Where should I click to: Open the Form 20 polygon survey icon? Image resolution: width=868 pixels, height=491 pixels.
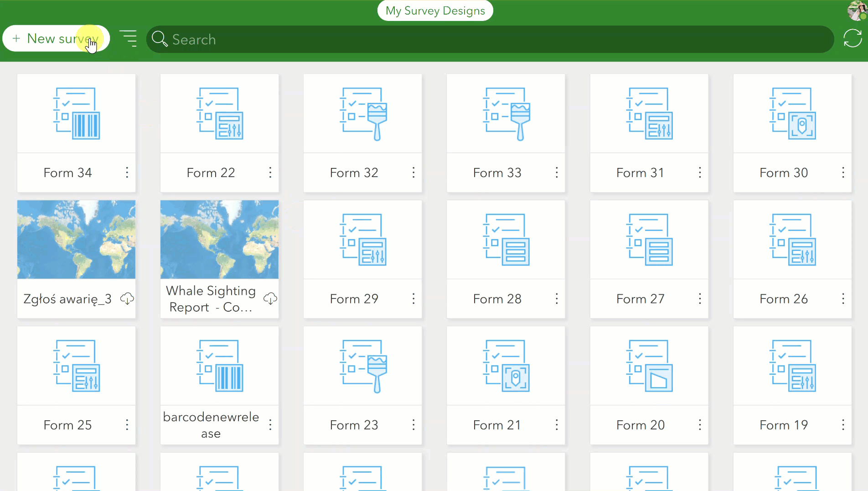pos(649,366)
